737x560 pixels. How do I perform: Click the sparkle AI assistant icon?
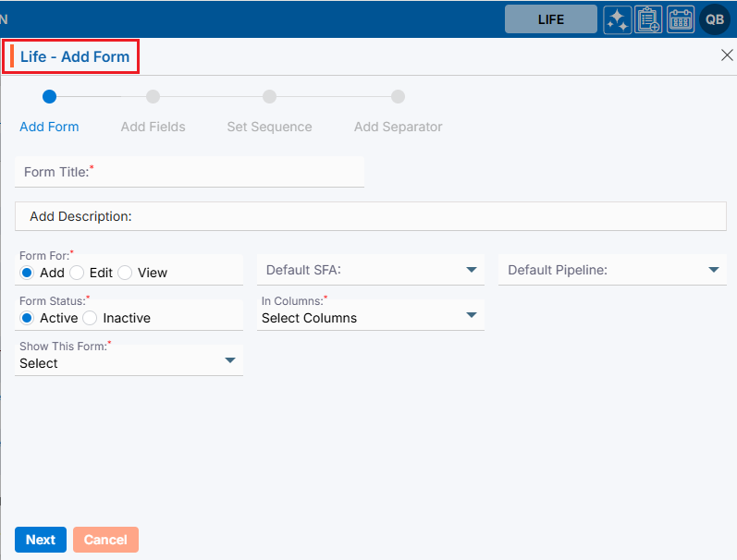(x=618, y=19)
